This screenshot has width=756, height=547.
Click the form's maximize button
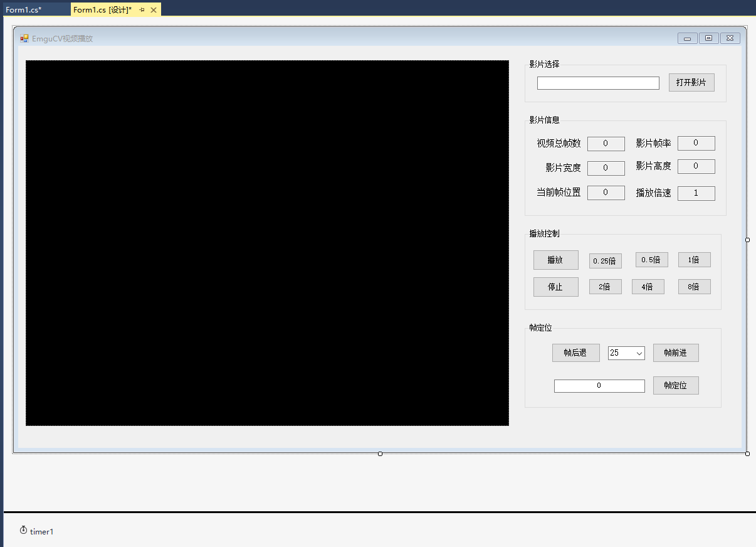pyautogui.click(x=709, y=38)
